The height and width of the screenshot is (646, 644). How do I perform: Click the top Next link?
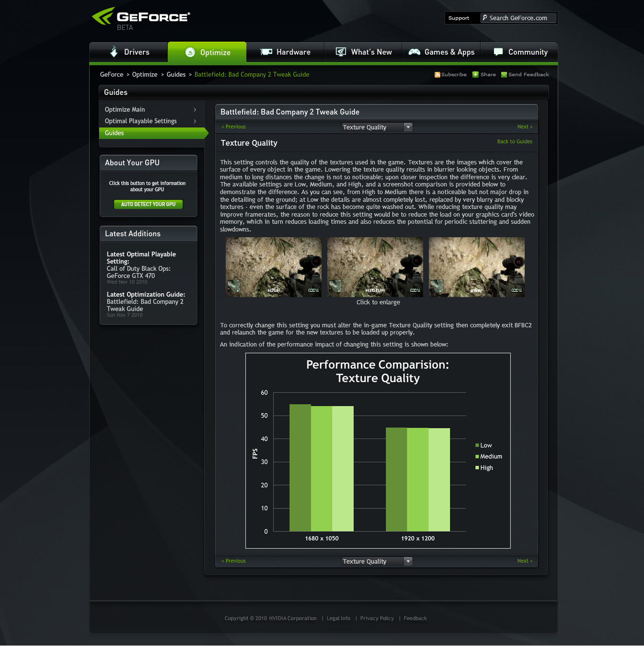tap(525, 127)
